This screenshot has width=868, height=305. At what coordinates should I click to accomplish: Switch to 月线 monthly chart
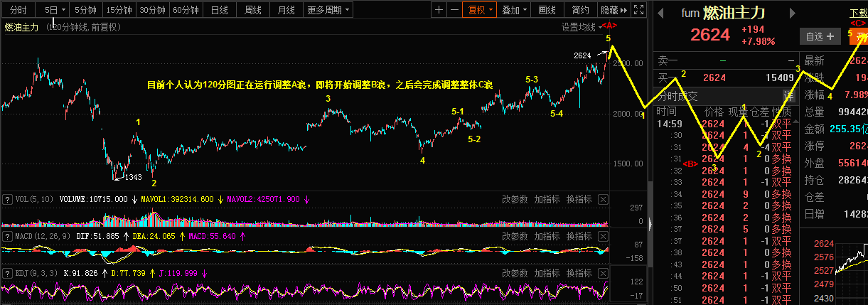pos(286,10)
